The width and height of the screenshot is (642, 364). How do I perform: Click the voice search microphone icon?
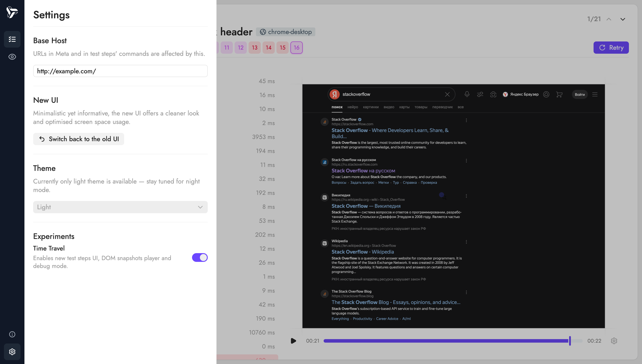click(x=467, y=94)
